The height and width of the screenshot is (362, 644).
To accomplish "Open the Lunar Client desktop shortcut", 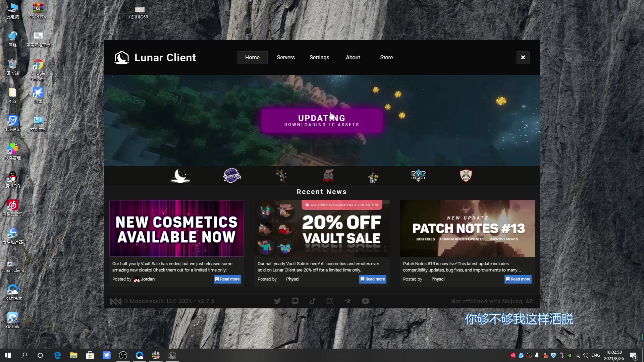I will 13,264.
